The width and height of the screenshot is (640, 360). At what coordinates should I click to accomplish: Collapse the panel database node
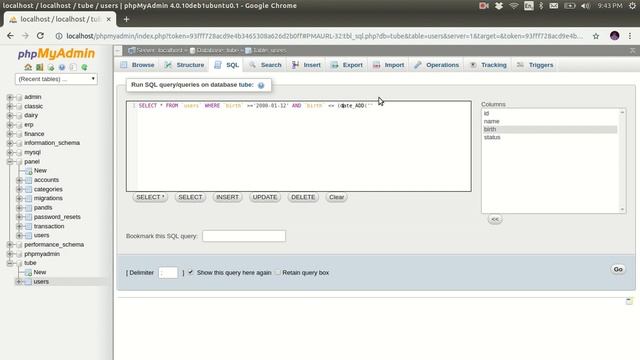(10, 162)
